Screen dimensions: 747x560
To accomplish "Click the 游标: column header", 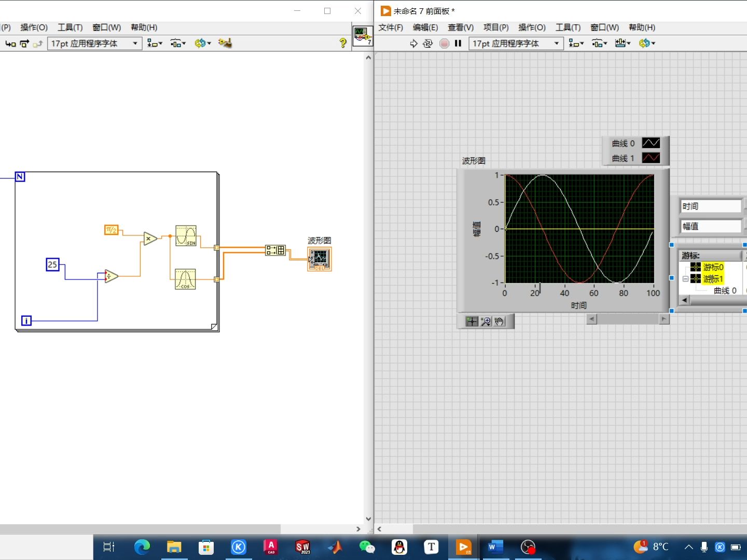I will (711, 256).
